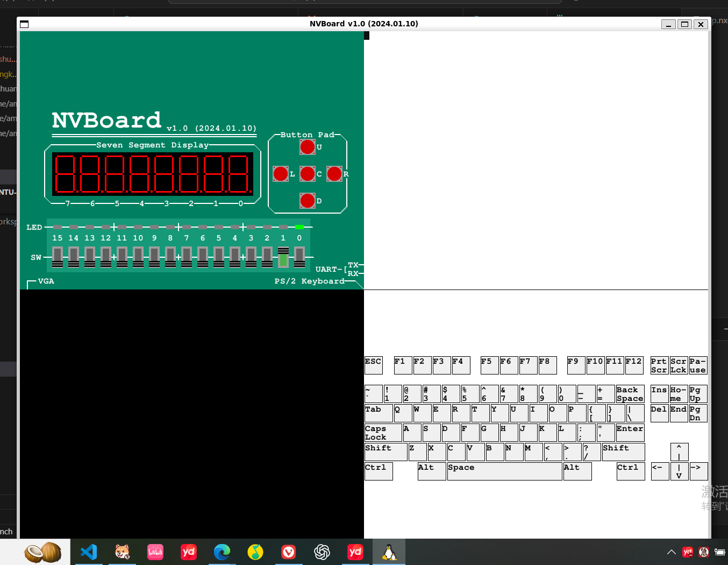Show hidden system tray icons
The image size is (728, 565).
tap(672, 552)
